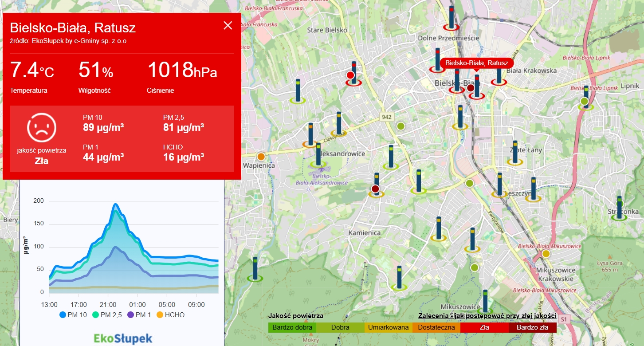Click the green circle marker near road 942
This screenshot has height=346, width=644.
coord(401,126)
